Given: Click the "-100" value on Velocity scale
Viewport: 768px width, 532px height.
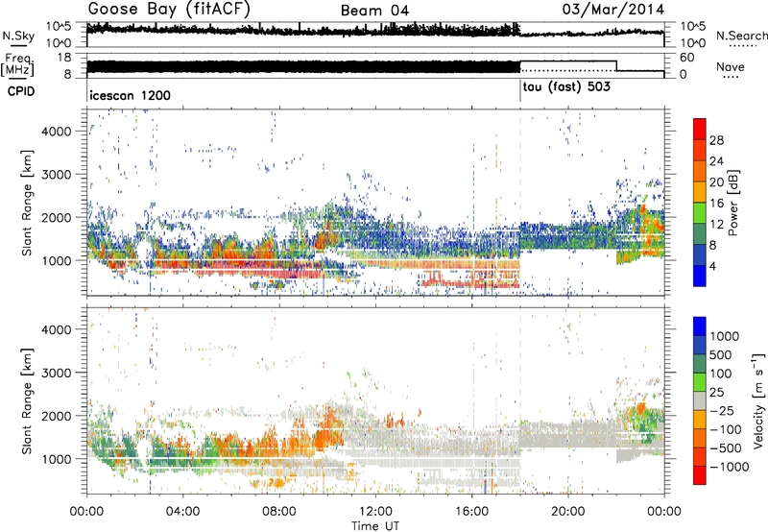Looking at the screenshot, I should pos(726,429).
